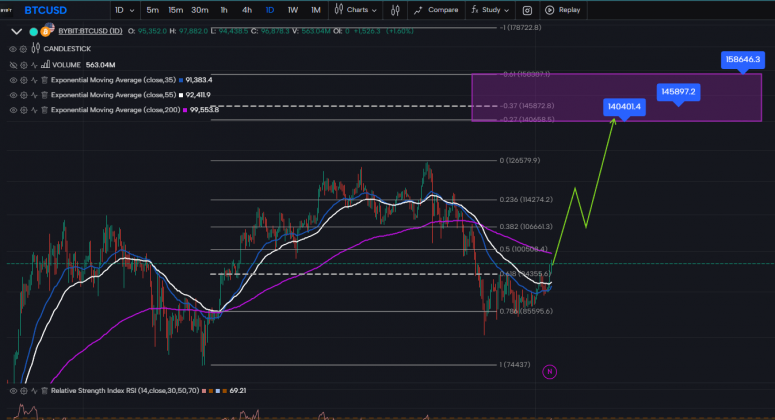Switch to the 1W timeframe
Viewport: 775px width, 420px height.
click(x=292, y=10)
